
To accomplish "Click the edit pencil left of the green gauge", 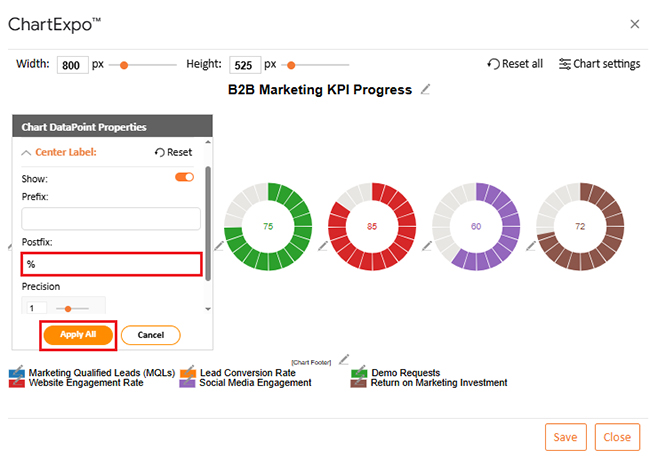I will 219,245.
